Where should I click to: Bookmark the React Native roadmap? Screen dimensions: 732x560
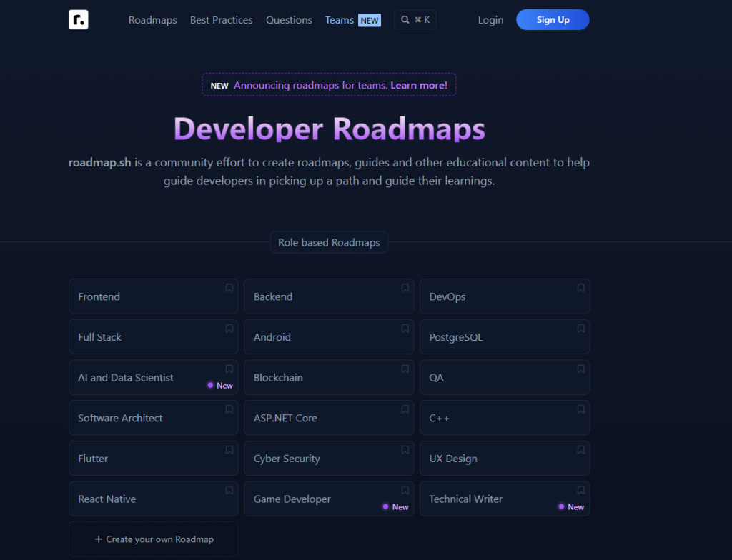click(x=229, y=491)
